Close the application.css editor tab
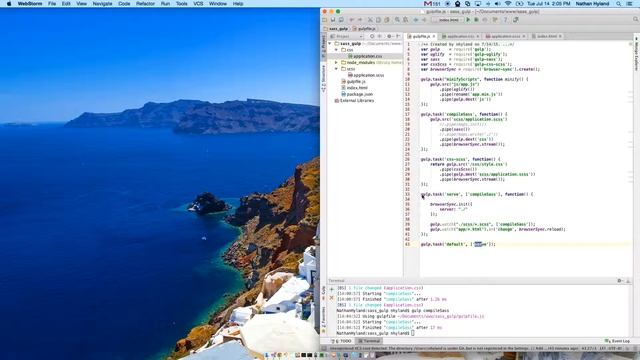The height and width of the screenshot is (360, 640). (x=478, y=36)
